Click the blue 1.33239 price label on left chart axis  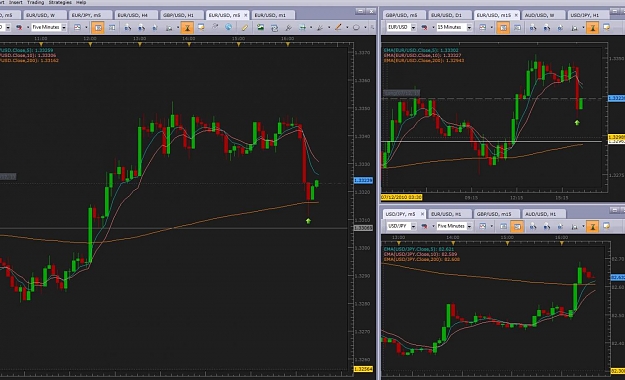[363, 181]
